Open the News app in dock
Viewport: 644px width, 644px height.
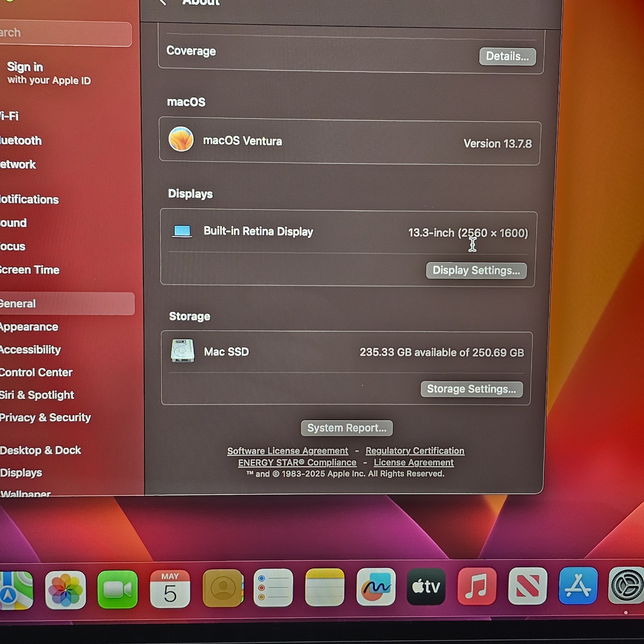tap(528, 586)
